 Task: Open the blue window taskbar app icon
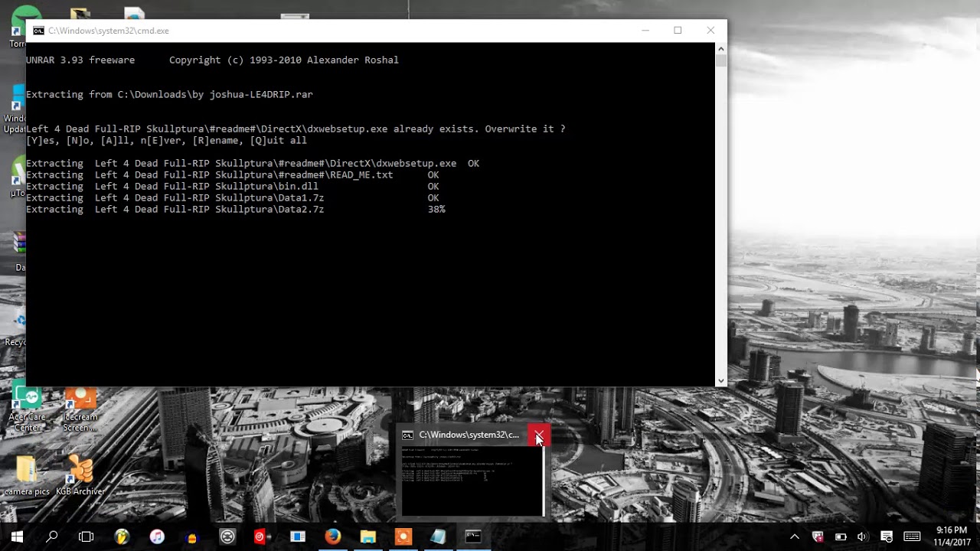coord(298,536)
